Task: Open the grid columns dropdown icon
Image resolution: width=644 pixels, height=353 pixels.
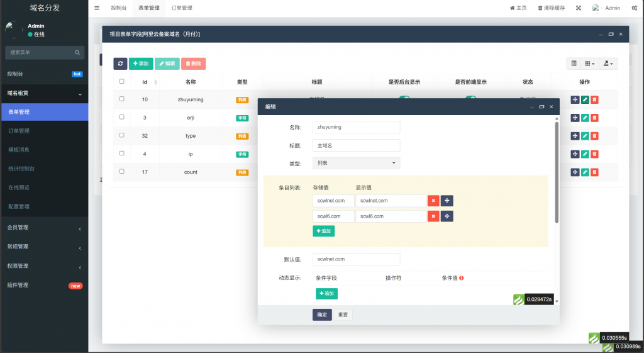Action: tap(589, 64)
